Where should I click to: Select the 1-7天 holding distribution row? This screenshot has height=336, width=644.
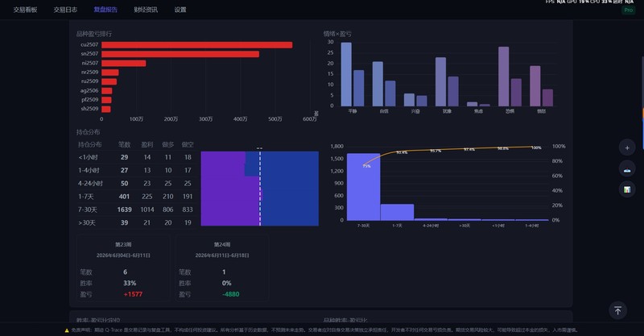(135, 197)
